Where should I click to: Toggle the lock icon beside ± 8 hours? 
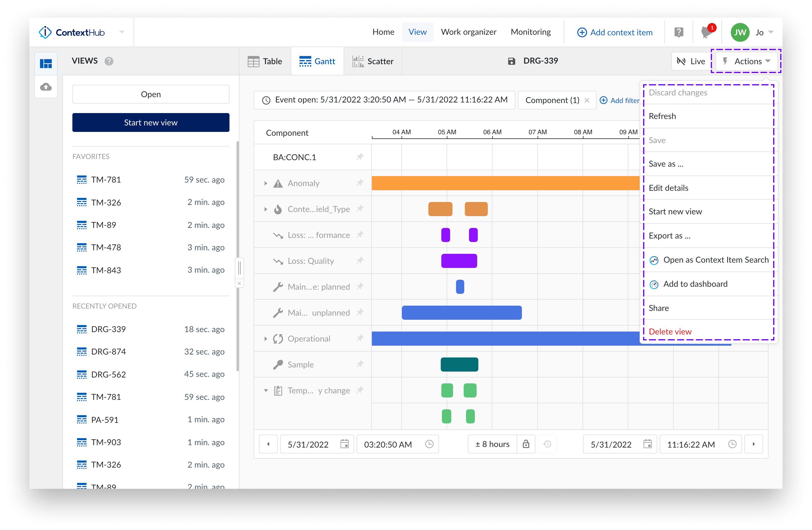pos(526,444)
